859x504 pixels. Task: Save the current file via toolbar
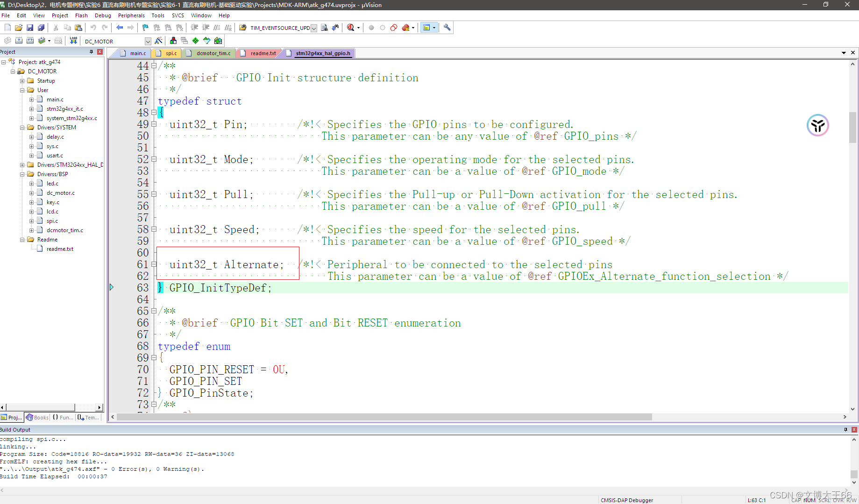pyautogui.click(x=30, y=28)
